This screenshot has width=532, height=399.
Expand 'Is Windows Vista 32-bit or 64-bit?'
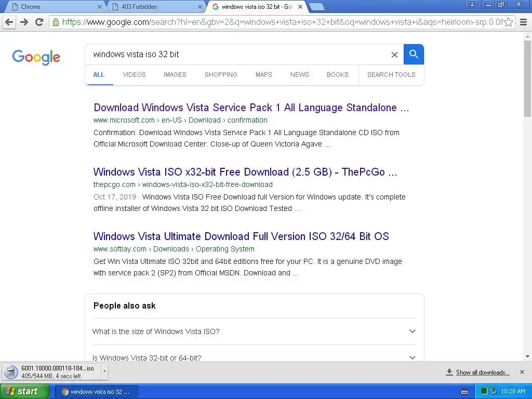[254, 357]
